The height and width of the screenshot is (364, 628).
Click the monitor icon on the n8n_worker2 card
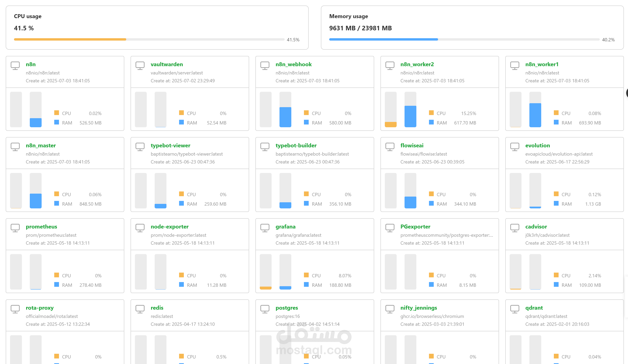(390, 66)
